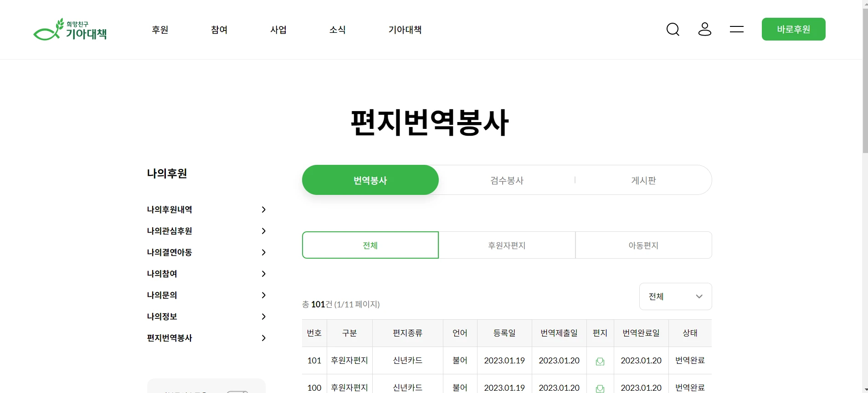The height and width of the screenshot is (393, 868).
Task: Click the 나의후원 sidebar heading
Action: pyautogui.click(x=167, y=174)
